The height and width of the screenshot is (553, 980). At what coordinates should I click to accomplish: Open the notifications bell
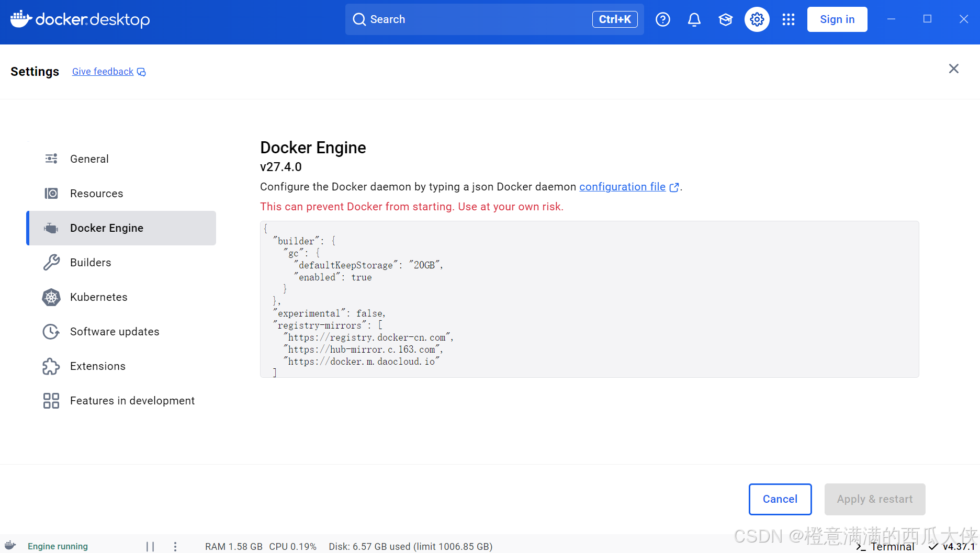click(694, 19)
